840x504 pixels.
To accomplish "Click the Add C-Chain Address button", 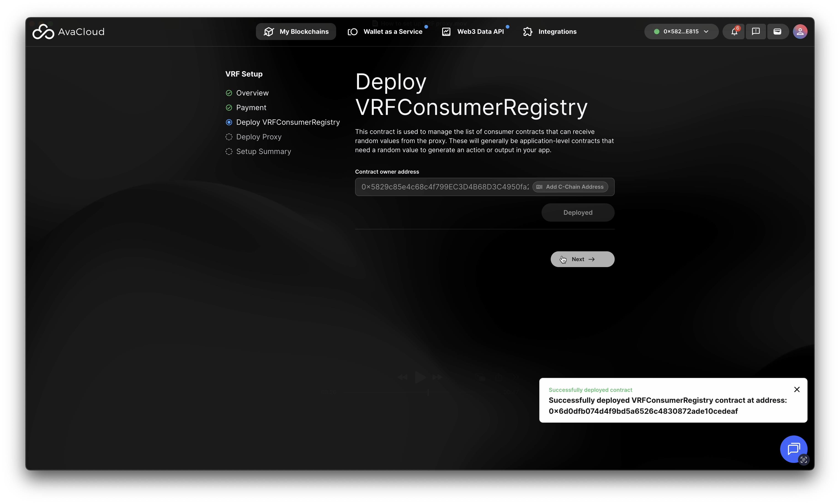I will coord(570,187).
